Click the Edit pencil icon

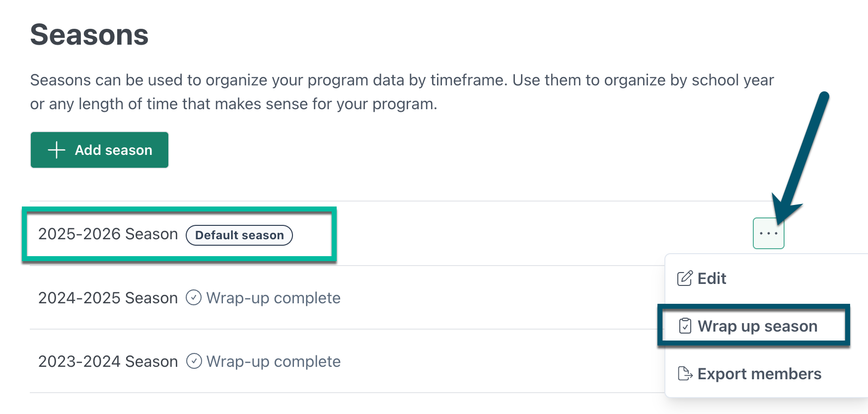click(685, 278)
